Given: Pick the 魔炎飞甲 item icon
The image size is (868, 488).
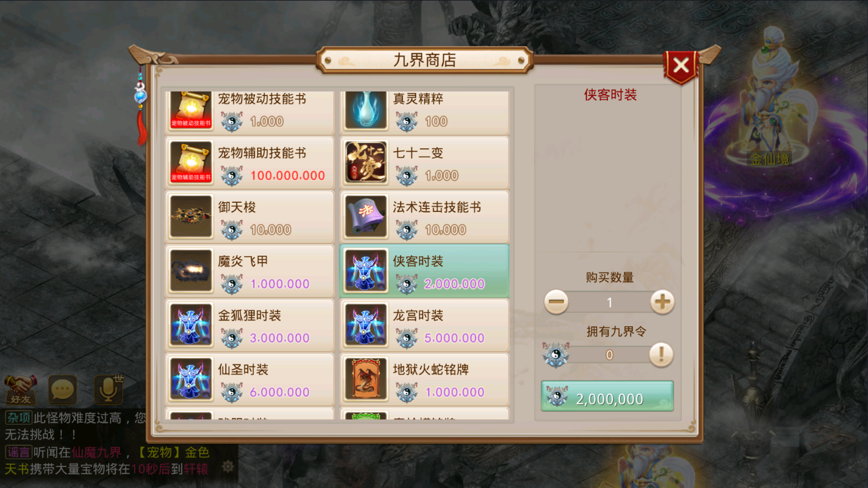Looking at the screenshot, I should (x=191, y=271).
